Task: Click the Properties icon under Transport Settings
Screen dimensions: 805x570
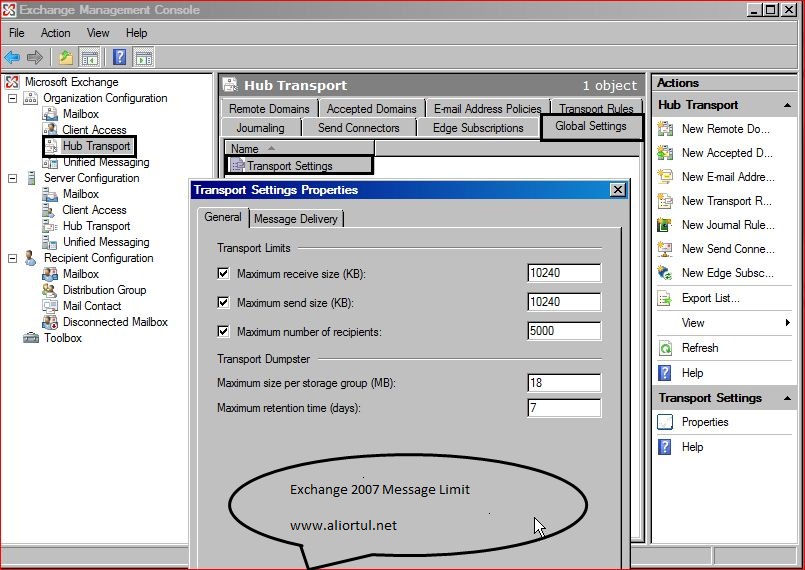Action: (x=665, y=422)
